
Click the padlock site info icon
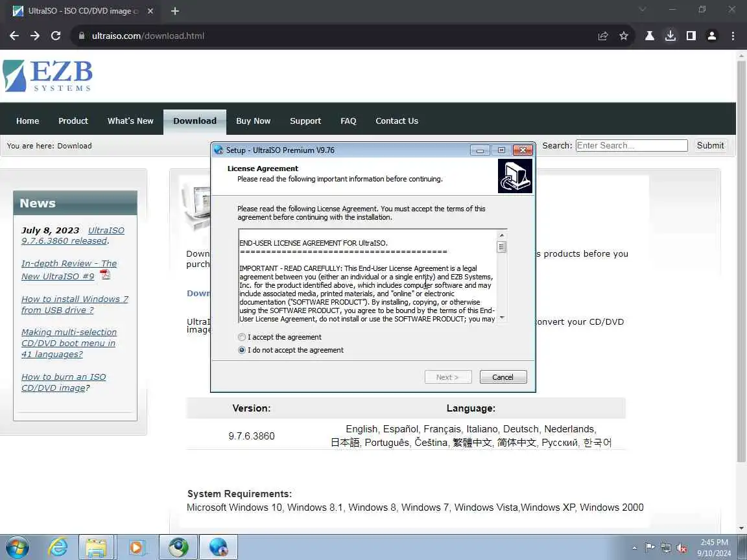coord(82,36)
